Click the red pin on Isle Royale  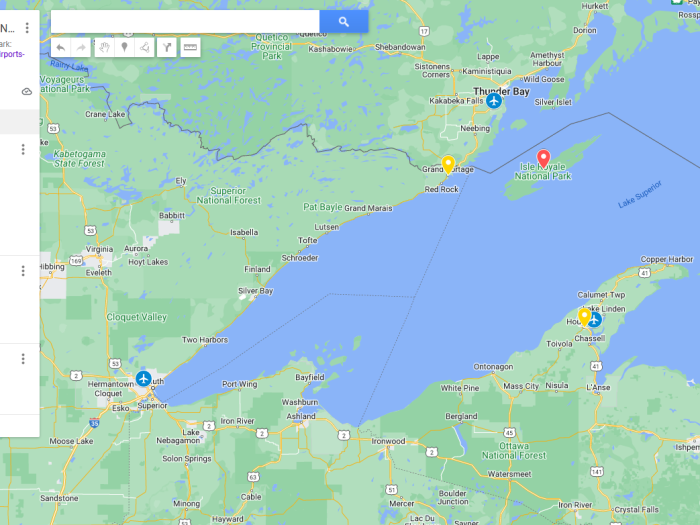click(543, 158)
